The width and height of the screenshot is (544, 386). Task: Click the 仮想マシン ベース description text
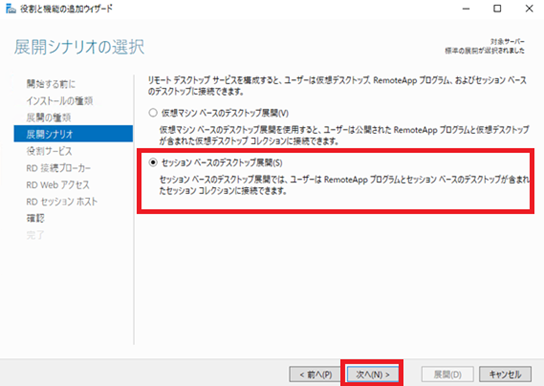pos(344,135)
